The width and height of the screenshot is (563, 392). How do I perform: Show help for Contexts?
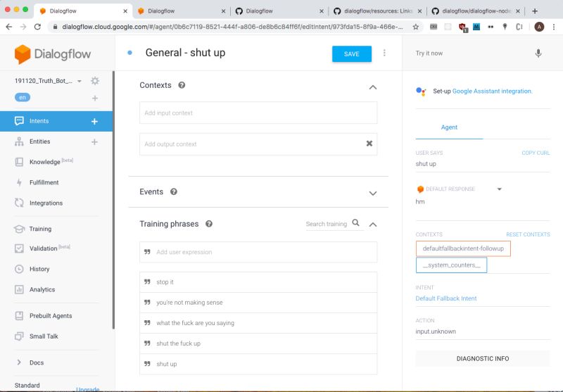tap(182, 85)
